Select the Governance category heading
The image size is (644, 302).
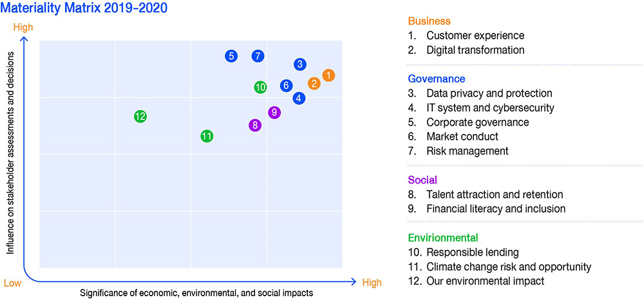(436, 79)
